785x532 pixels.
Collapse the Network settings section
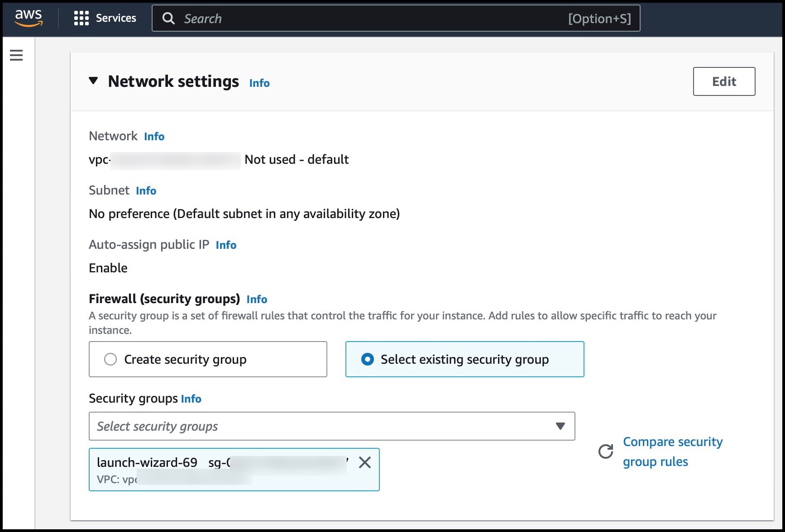93,81
